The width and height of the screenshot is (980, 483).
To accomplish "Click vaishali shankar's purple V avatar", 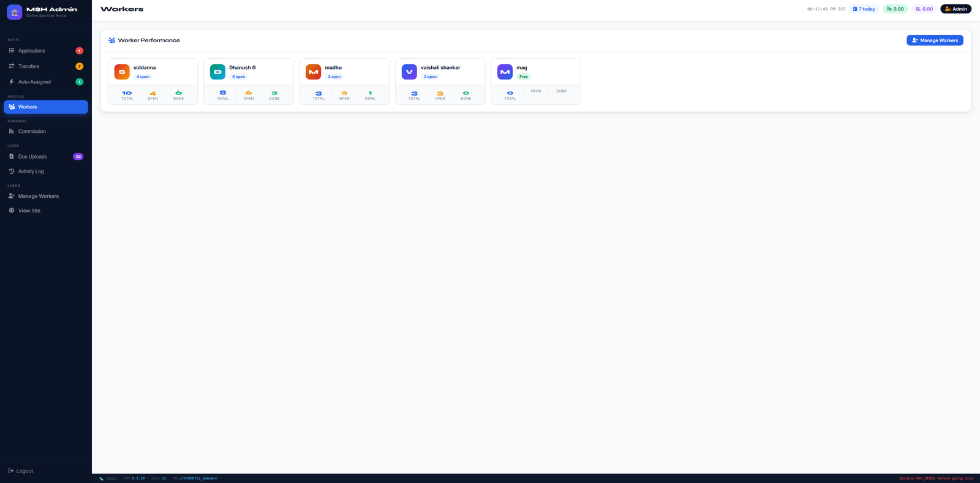I will click(x=409, y=72).
